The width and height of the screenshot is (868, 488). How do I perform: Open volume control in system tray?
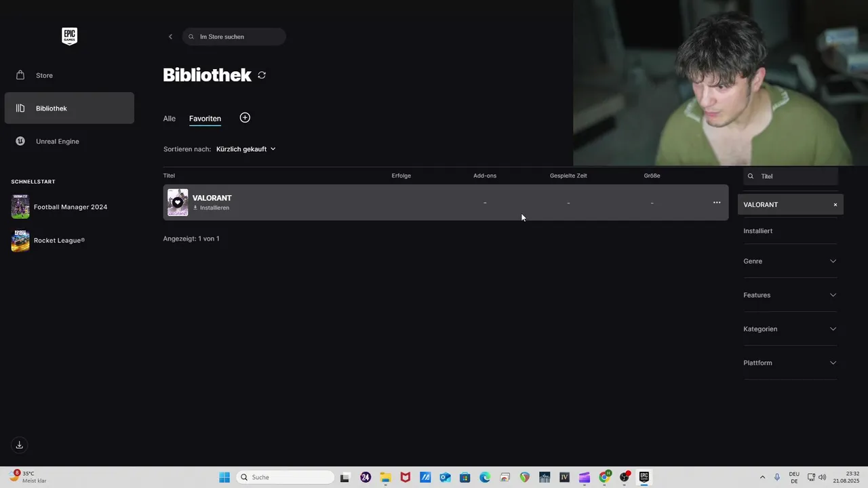tap(822, 477)
